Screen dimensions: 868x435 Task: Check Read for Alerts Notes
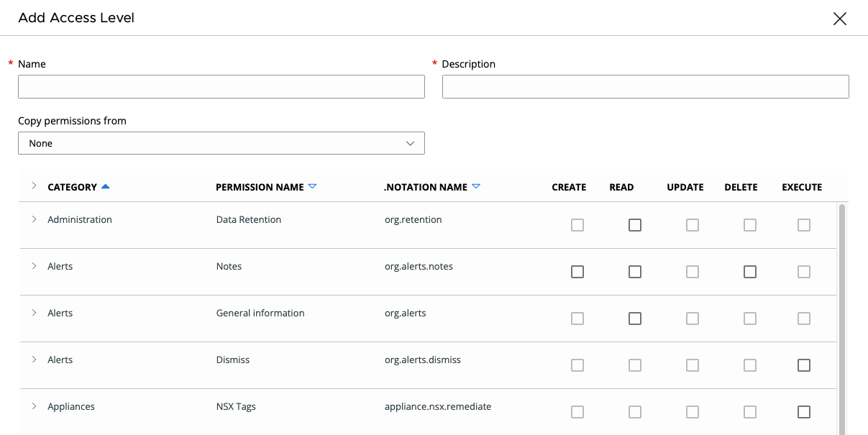pos(635,272)
